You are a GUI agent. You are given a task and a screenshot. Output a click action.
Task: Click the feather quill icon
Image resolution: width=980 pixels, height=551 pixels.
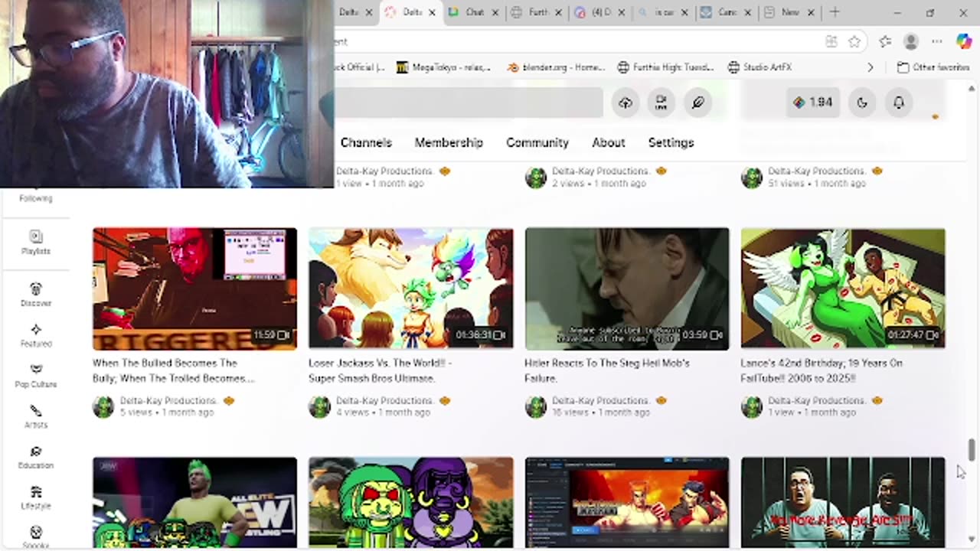pyautogui.click(x=697, y=103)
